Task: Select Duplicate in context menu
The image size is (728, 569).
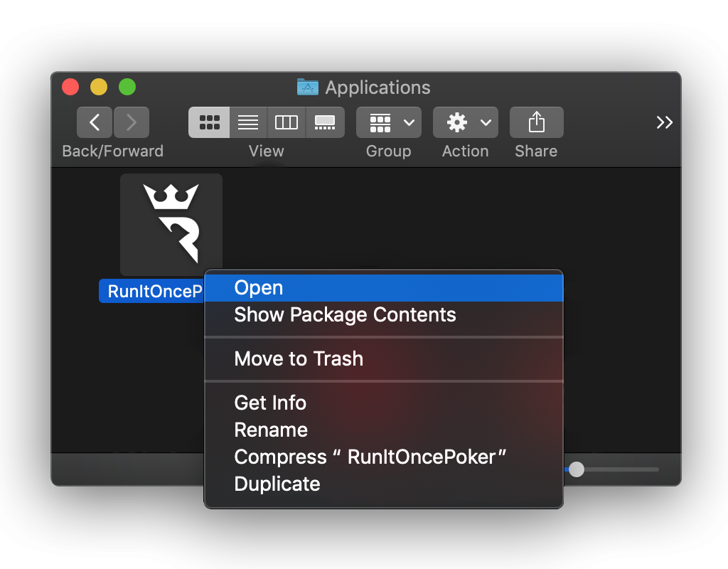Action: [384, 484]
